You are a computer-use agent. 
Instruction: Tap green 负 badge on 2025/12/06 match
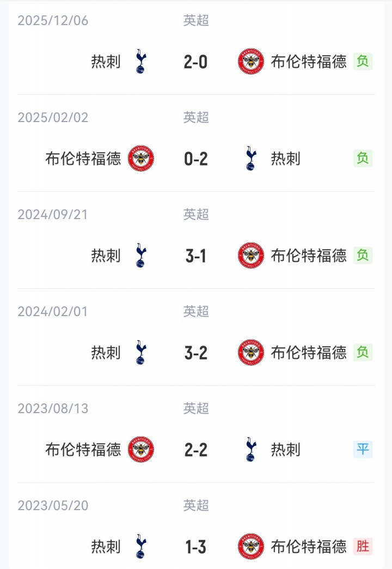363,61
